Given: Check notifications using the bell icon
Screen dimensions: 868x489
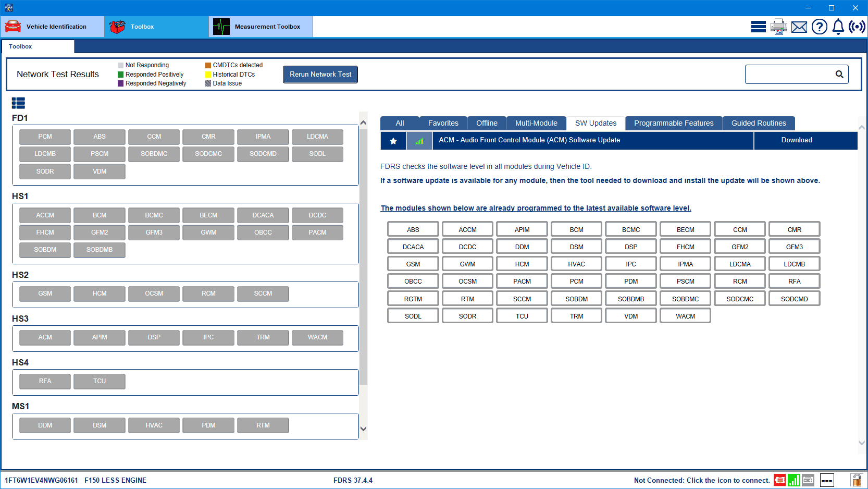Looking at the screenshot, I should (838, 27).
